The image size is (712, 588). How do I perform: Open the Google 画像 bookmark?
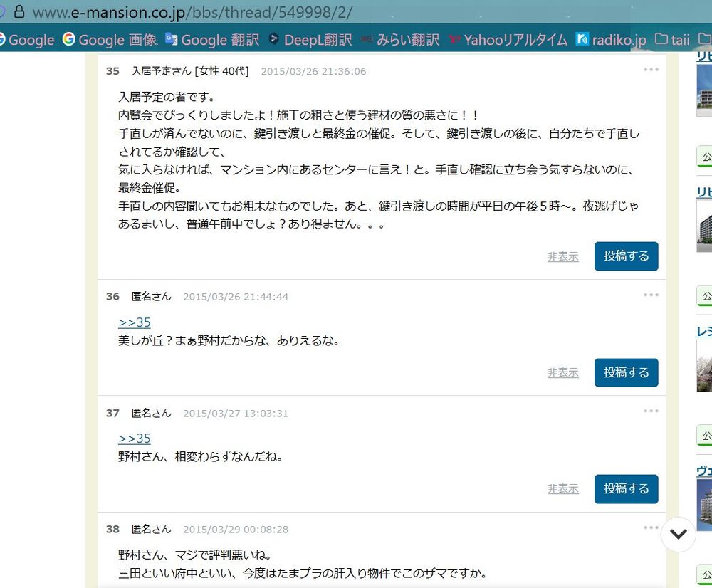(x=110, y=40)
